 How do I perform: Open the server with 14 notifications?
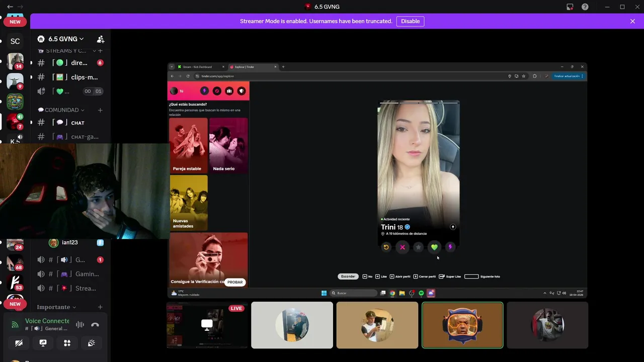(15, 61)
